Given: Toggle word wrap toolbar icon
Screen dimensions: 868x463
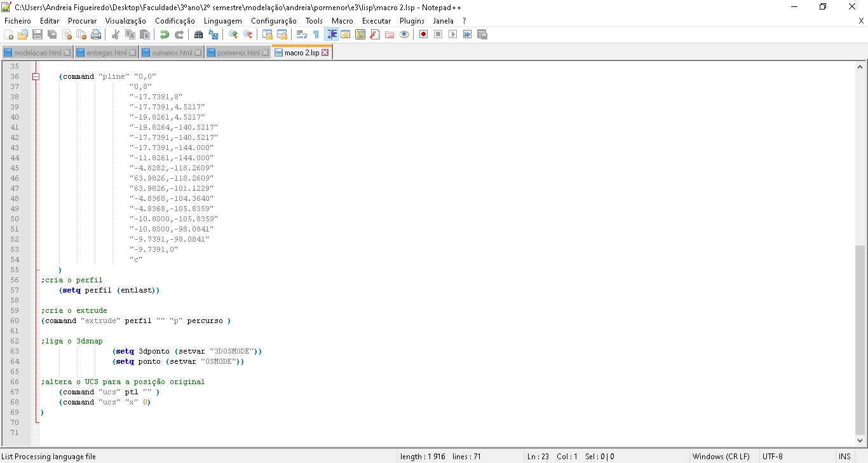Looking at the screenshot, I should coord(302,34).
